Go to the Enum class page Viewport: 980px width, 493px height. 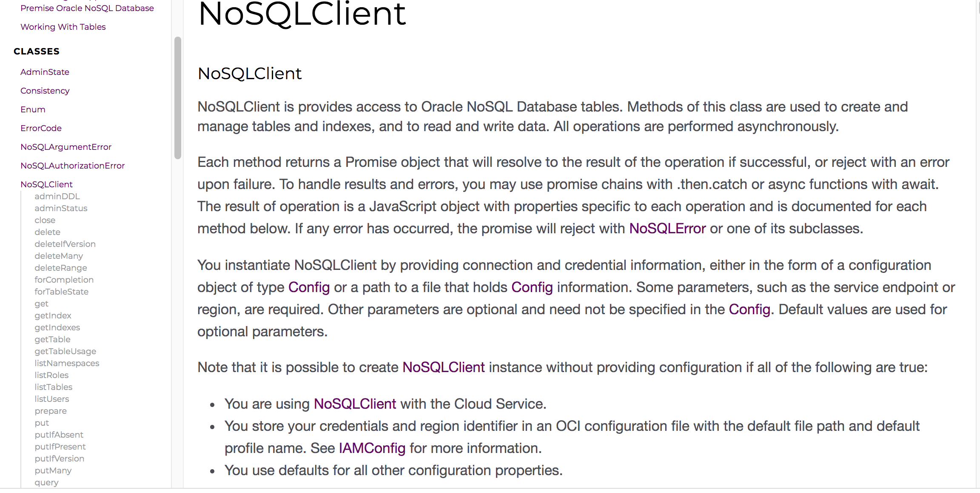tap(33, 109)
